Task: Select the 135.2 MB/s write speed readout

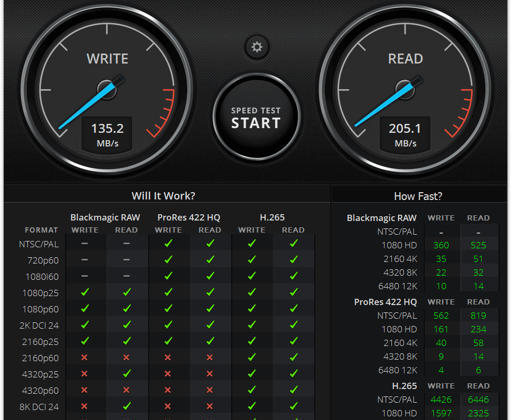Action: pos(107,134)
